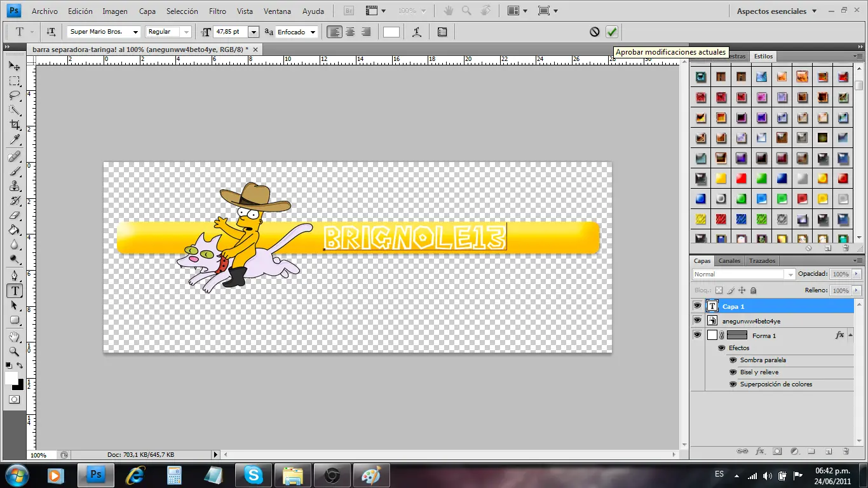
Task: Open the Imagen menu
Action: 115,11
